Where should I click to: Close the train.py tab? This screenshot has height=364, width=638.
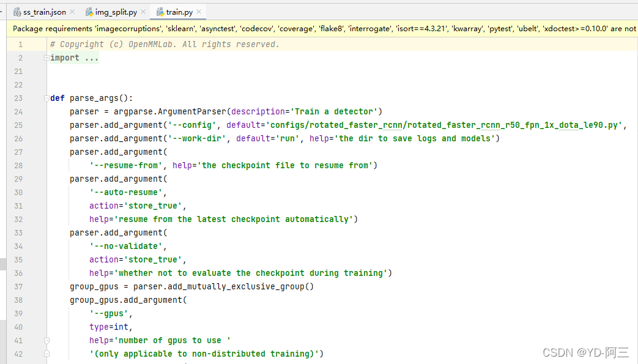click(199, 12)
